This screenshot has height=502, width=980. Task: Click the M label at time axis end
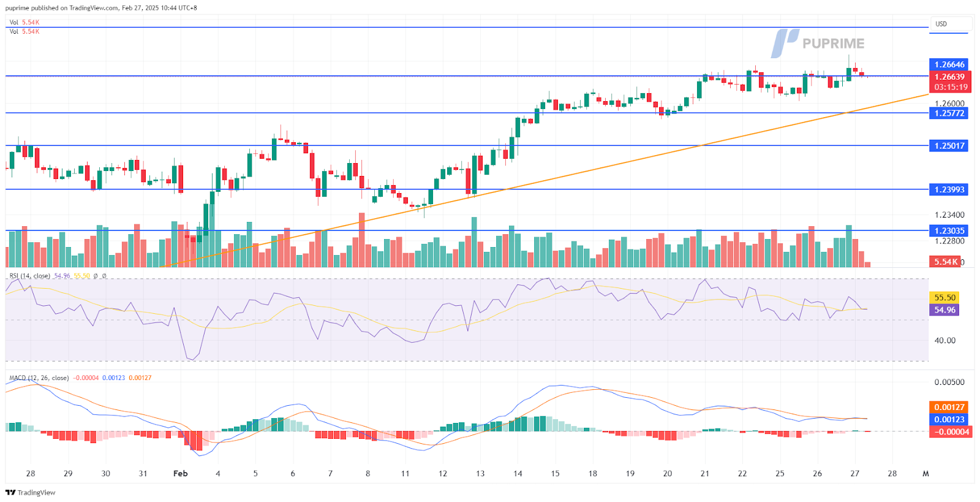pos(925,473)
